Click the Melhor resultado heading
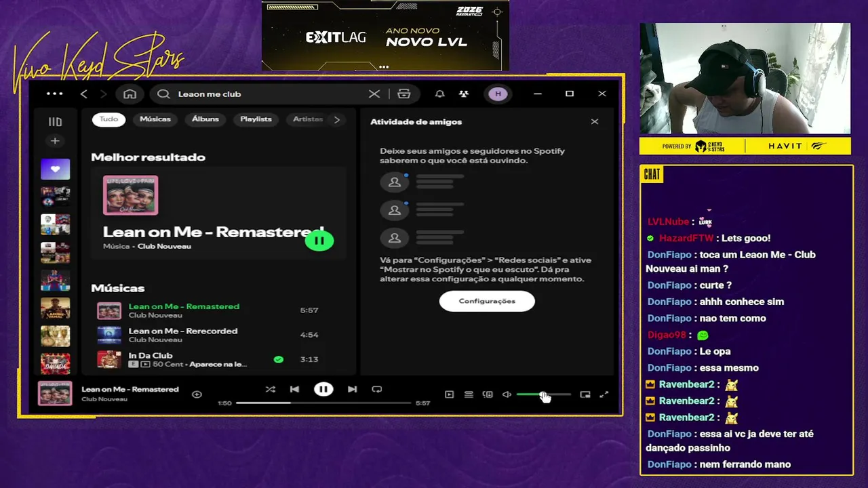Image resolution: width=868 pixels, height=488 pixels. [x=148, y=157]
